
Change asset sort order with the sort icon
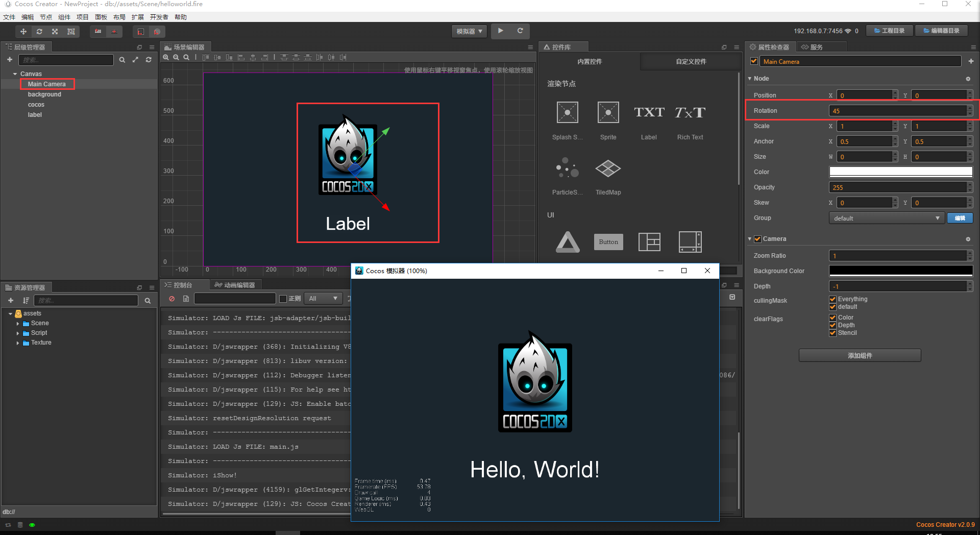26,301
